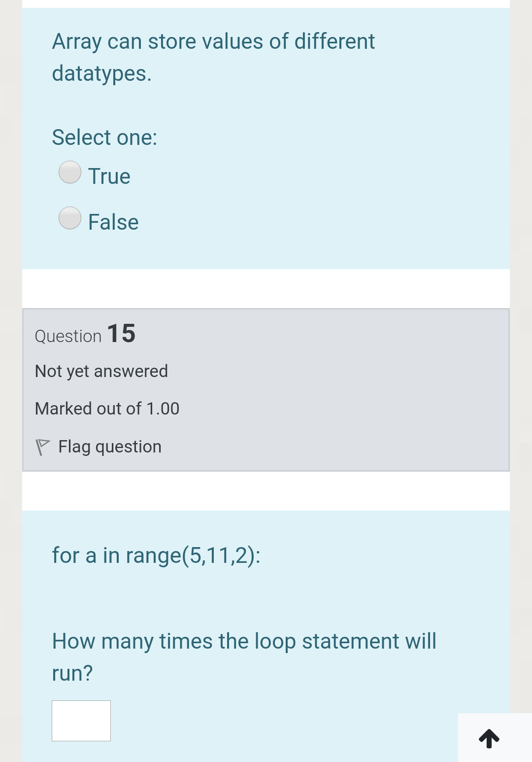The height and width of the screenshot is (762, 532).
Task: Click the answer input box for Question 15
Action: click(81, 721)
